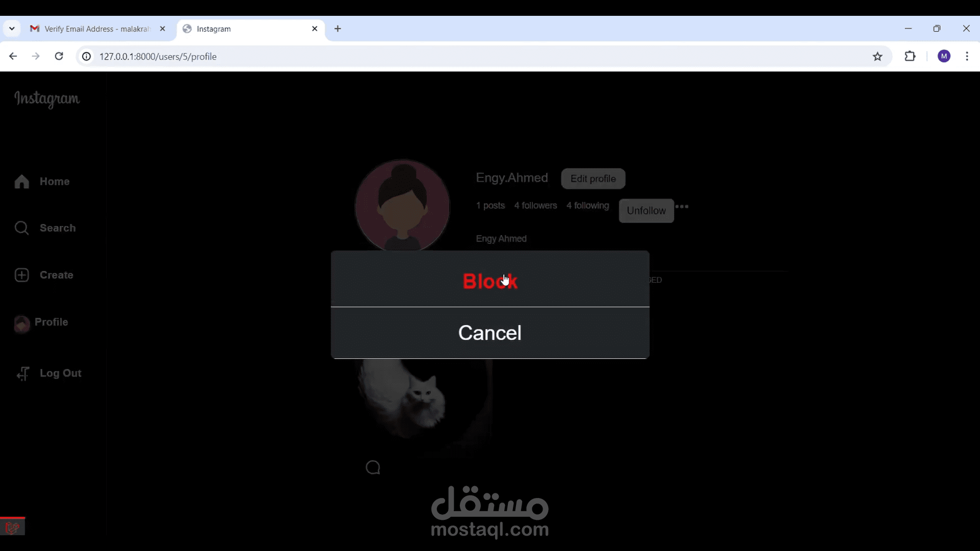Switch to the Verify Email Address Gmail tab

click(98, 29)
